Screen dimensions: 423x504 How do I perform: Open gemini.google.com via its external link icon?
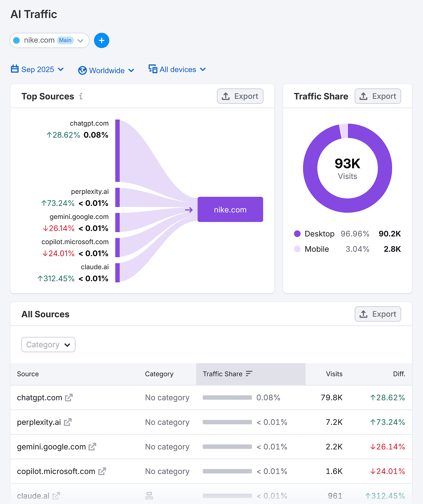click(x=93, y=447)
